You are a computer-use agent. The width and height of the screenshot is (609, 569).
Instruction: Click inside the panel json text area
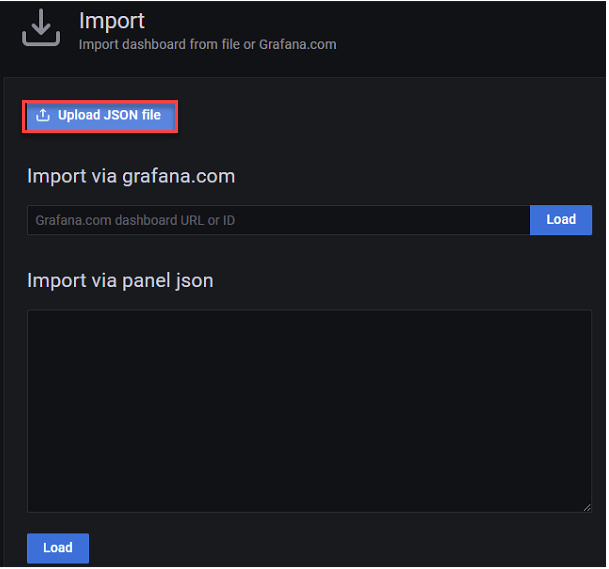(309, 411)
